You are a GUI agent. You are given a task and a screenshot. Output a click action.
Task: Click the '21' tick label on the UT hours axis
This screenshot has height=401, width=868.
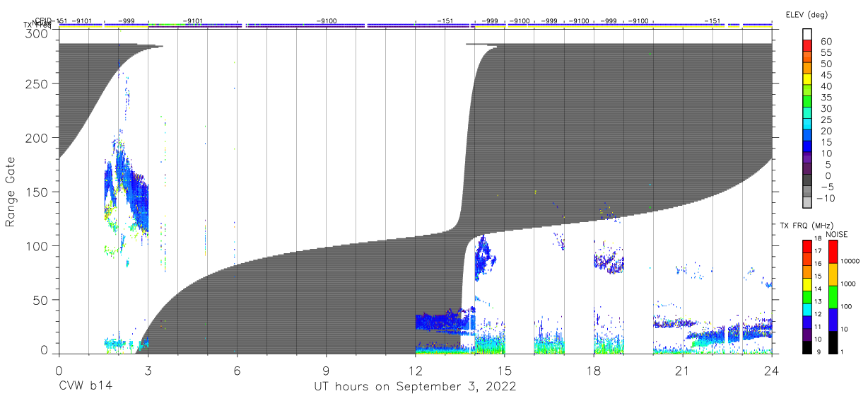(x=683, y=370)
